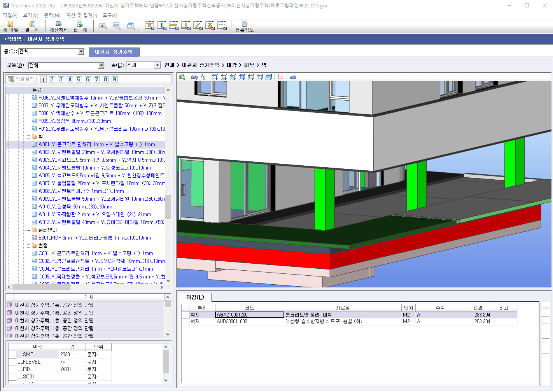This screenshot has width=553, height=392.
Task: Open the 파일(F) menu
Action: pos(10,15)
